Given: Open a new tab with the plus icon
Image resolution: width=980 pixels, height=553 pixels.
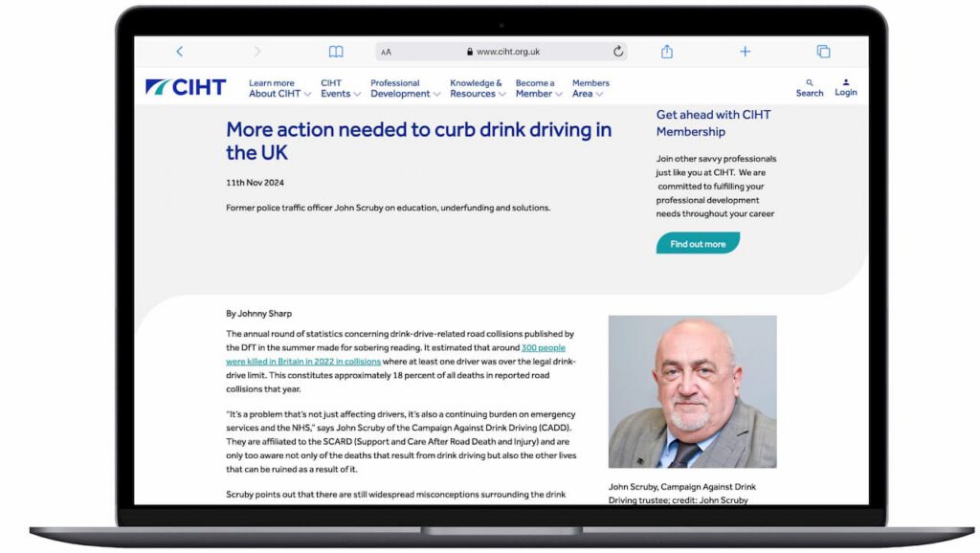Looking at the screenshot, I should pos(745,51).
